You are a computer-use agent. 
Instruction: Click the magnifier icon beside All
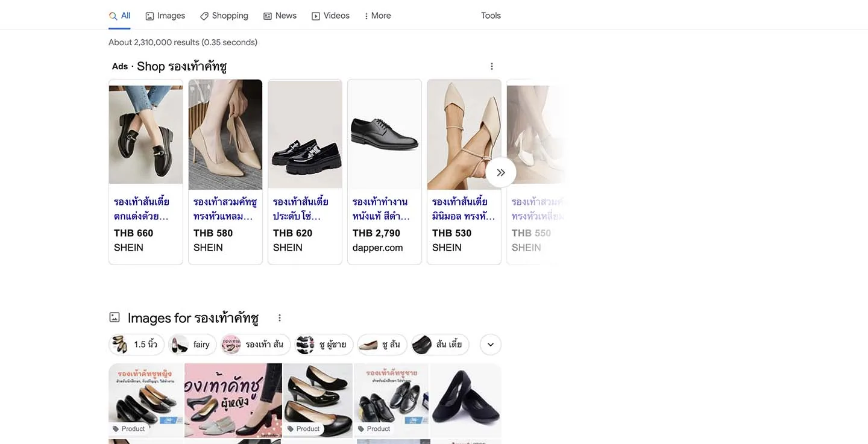(112, 15)
